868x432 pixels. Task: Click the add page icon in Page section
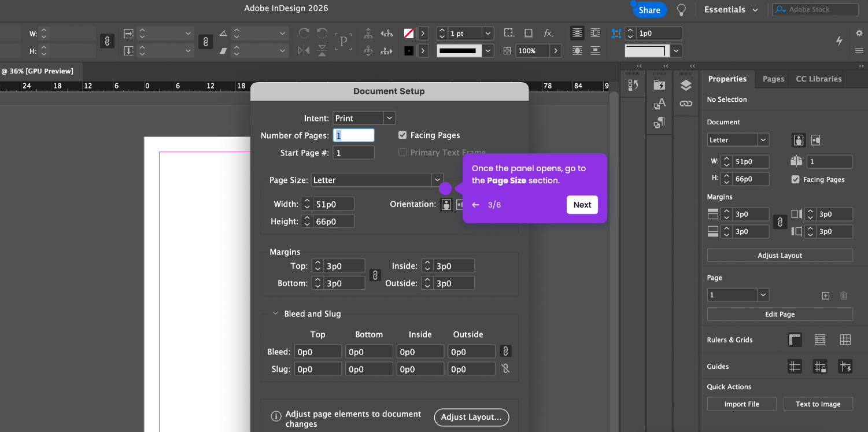(826, 296)
